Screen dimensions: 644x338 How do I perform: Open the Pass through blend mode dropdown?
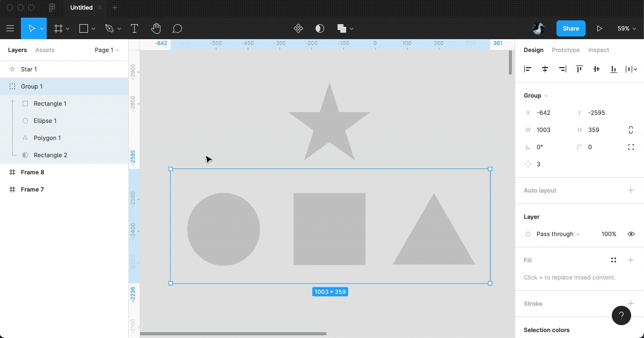point(558,234)
